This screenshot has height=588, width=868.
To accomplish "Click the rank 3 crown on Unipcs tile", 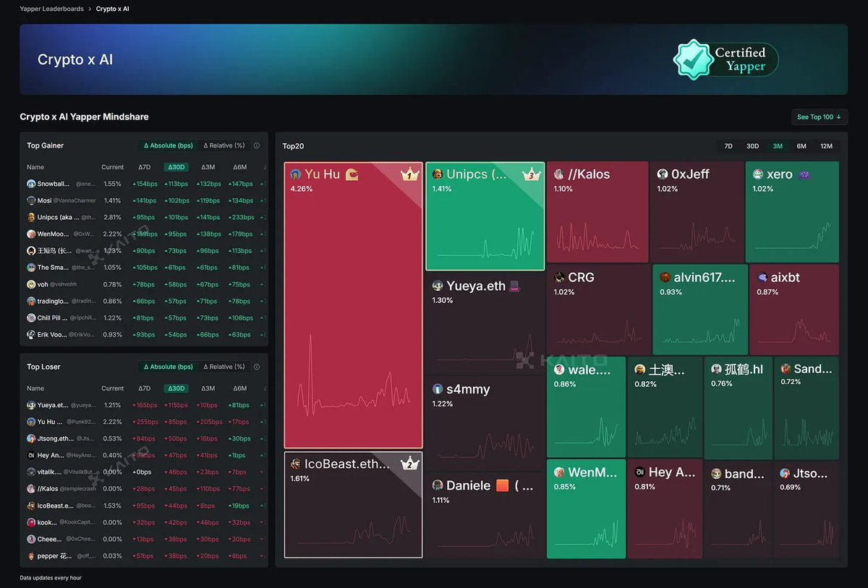I will coord(532,174).
